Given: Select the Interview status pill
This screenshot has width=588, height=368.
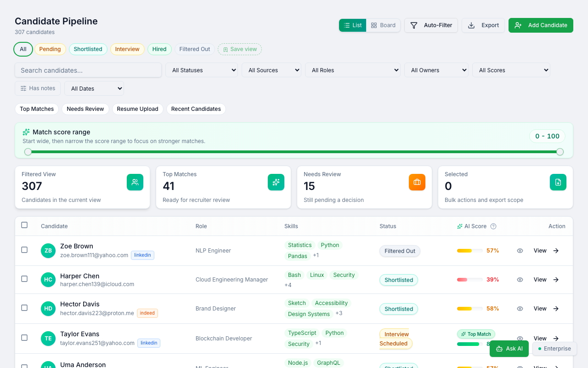Looking at the screenshot, I should [x=127, y=49].
